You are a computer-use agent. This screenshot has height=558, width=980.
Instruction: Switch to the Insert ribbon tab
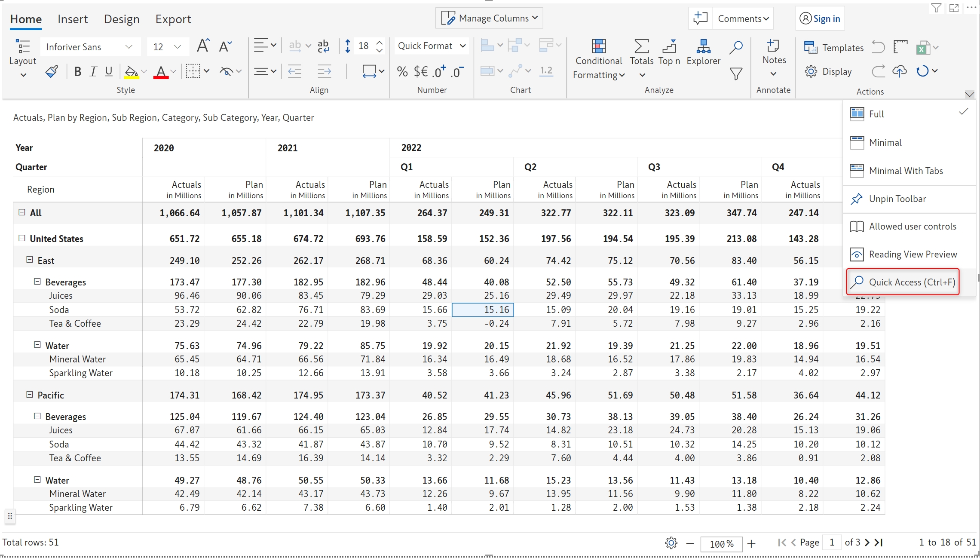[73, 19]
